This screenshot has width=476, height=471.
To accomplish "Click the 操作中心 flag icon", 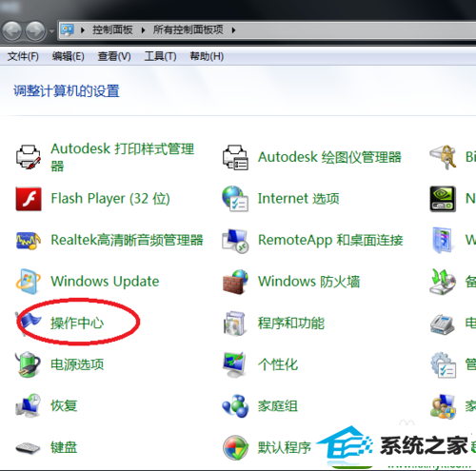I will click(x=30, y=323).
